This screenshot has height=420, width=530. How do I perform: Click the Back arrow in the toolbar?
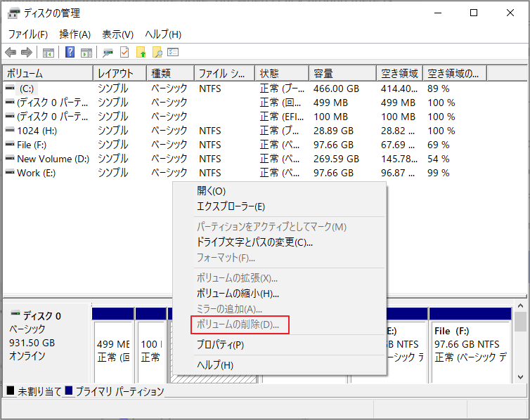pos(11,53)
